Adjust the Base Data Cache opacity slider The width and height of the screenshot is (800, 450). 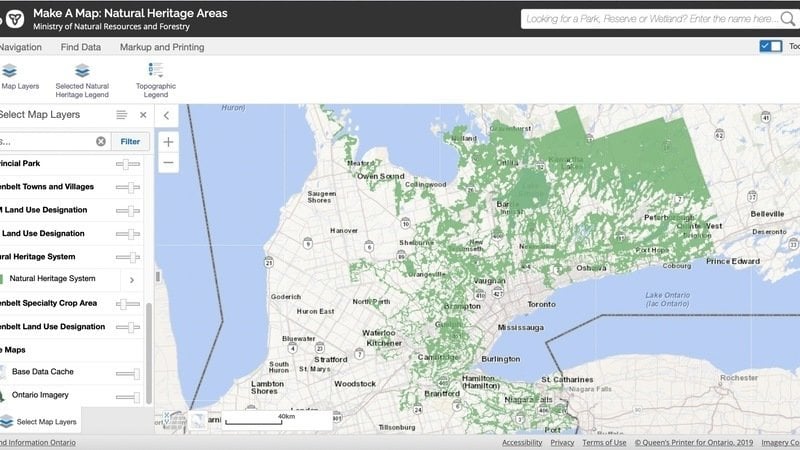128,373
